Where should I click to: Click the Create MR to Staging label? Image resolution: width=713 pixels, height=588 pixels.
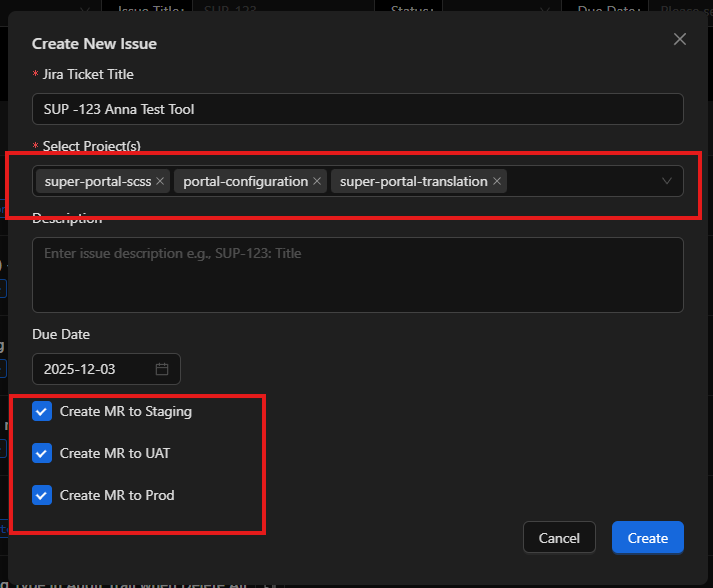[x=126, y=412]
